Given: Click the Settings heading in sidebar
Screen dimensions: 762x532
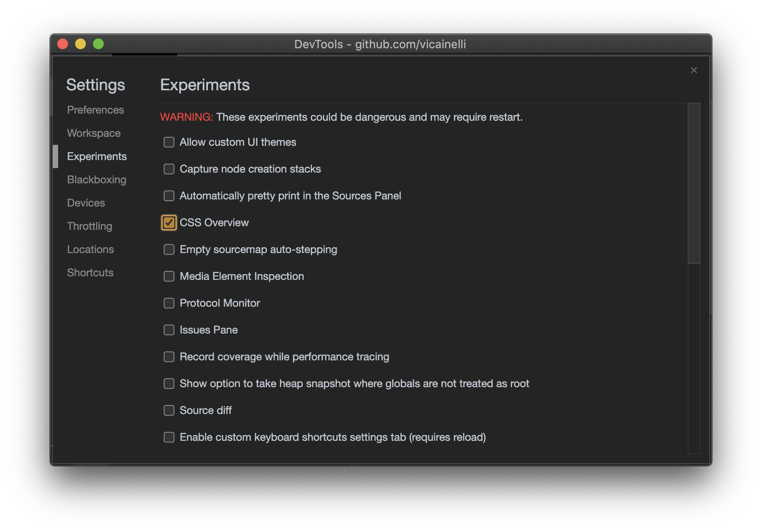Looking at the screenshot, I should pos(96,85).
